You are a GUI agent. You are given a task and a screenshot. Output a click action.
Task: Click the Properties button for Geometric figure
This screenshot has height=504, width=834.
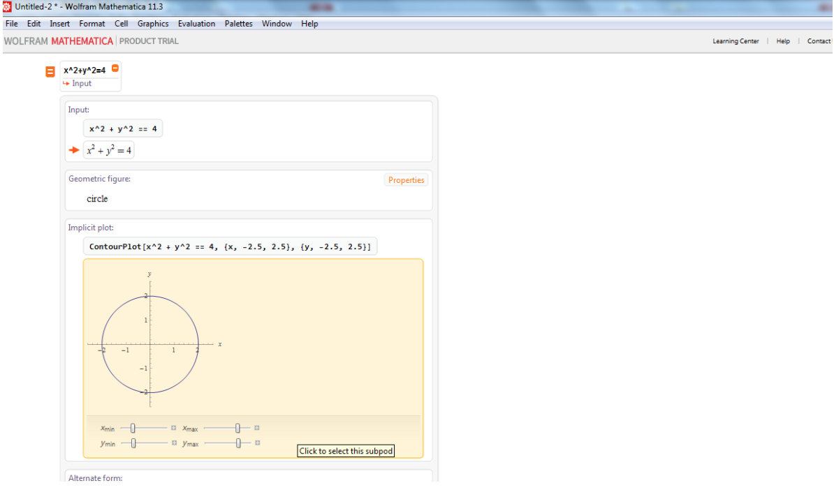coord(407,180)
